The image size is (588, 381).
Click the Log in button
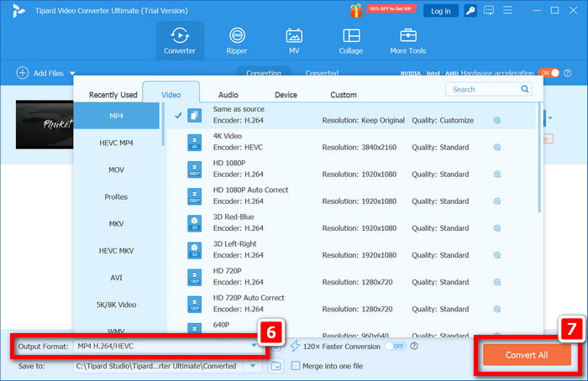441,11
